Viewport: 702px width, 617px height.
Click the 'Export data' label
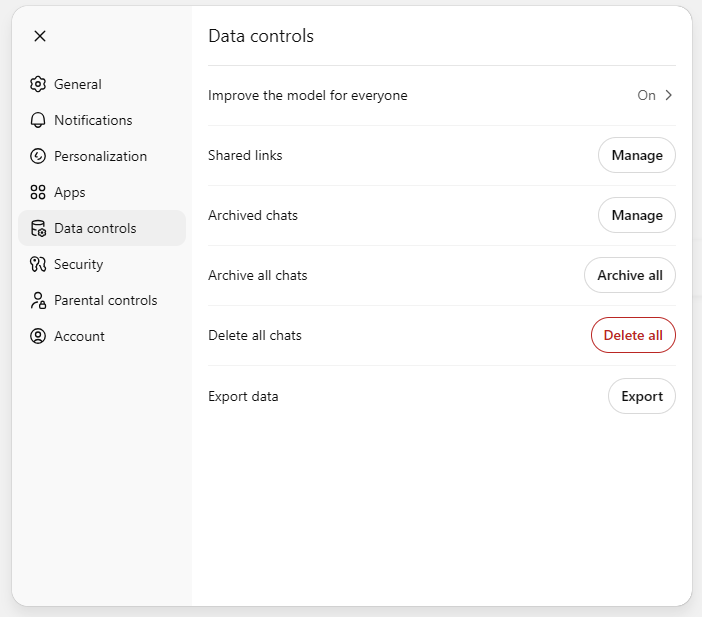coord(243,397)
